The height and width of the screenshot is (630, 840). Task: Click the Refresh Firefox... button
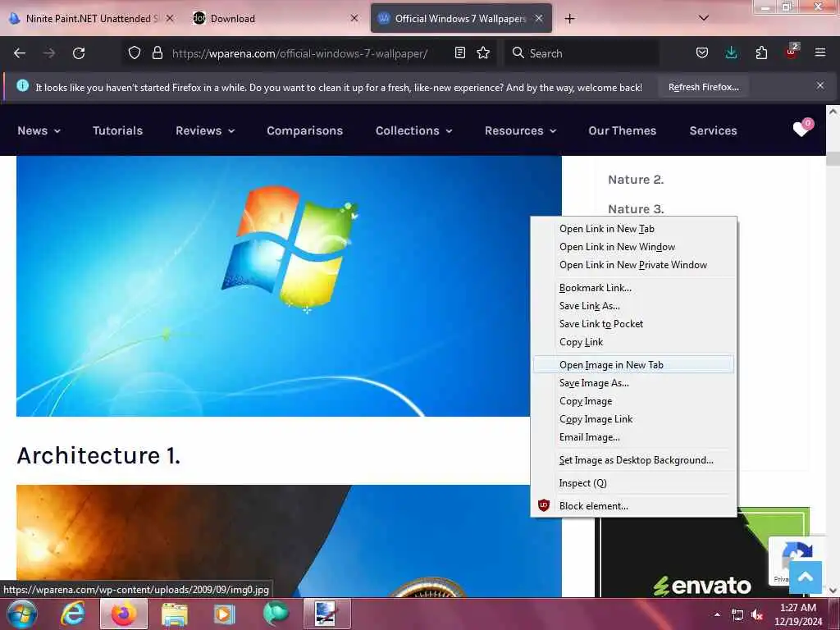pyautogui.click(x=703, y=87)
